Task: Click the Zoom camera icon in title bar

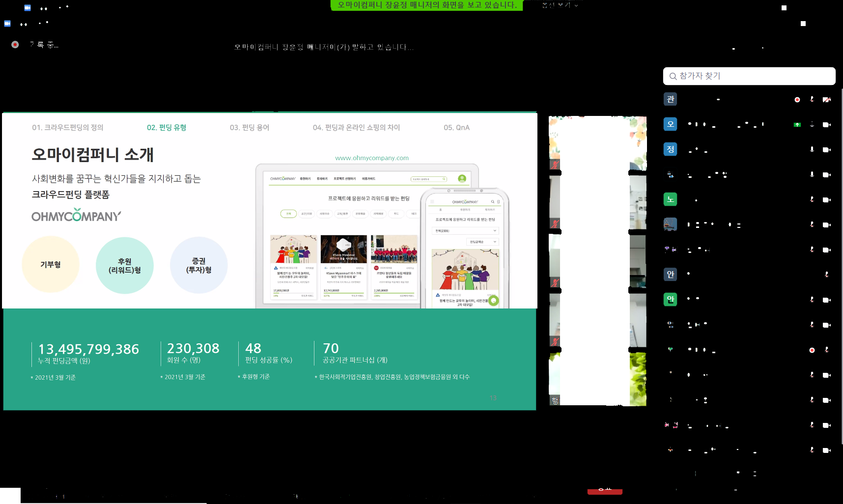Action: (x=28, y=8)
